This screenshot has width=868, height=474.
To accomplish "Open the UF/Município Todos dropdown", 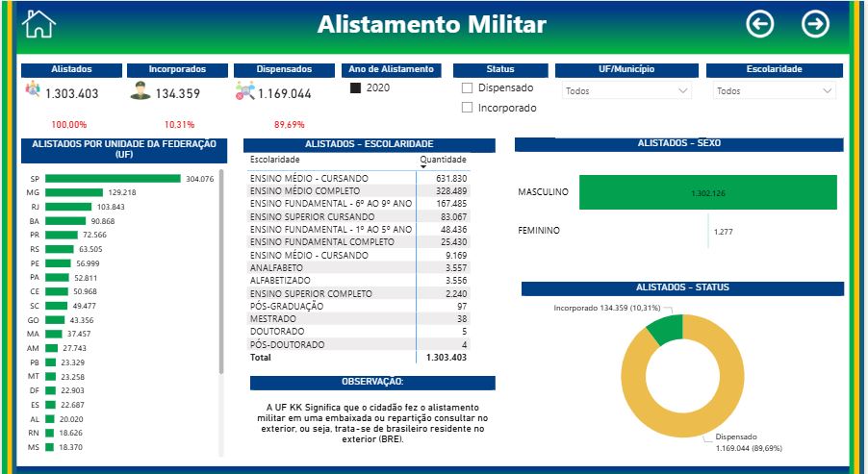I will coord(626,90).
